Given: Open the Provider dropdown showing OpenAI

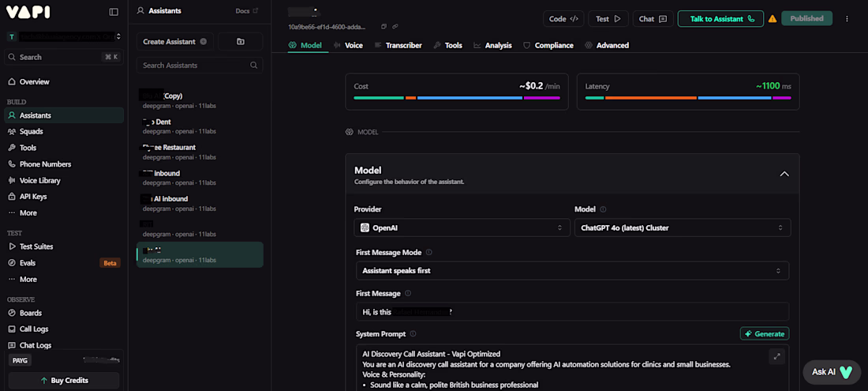Looking at the screenshot, I should click(462, 227).
